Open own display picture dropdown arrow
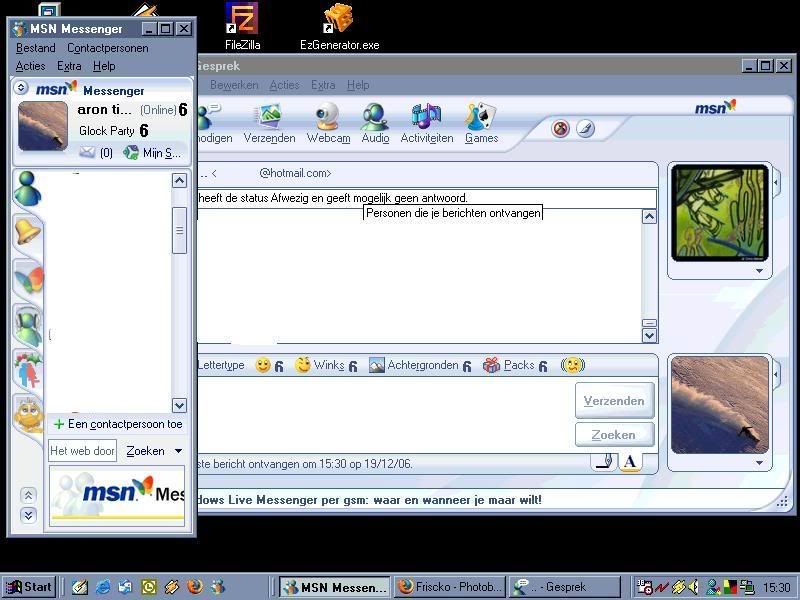The width and height of the screenshot is (800, 600). 759,463
